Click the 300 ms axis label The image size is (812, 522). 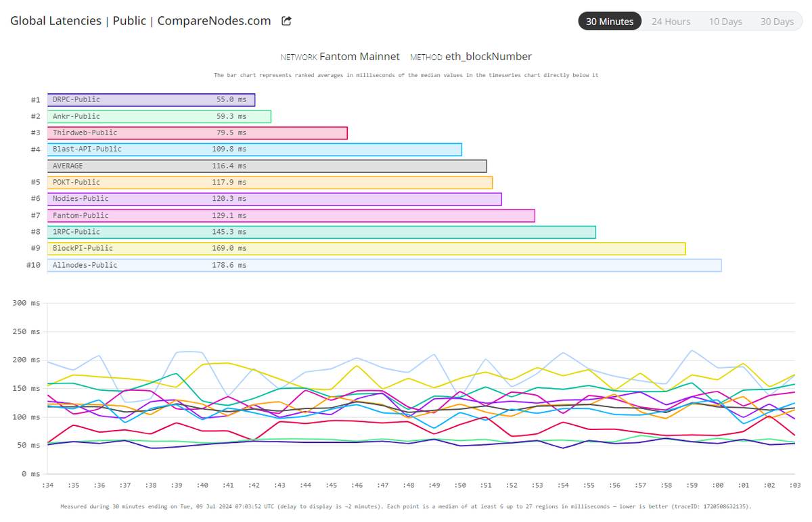coord(27,303)
